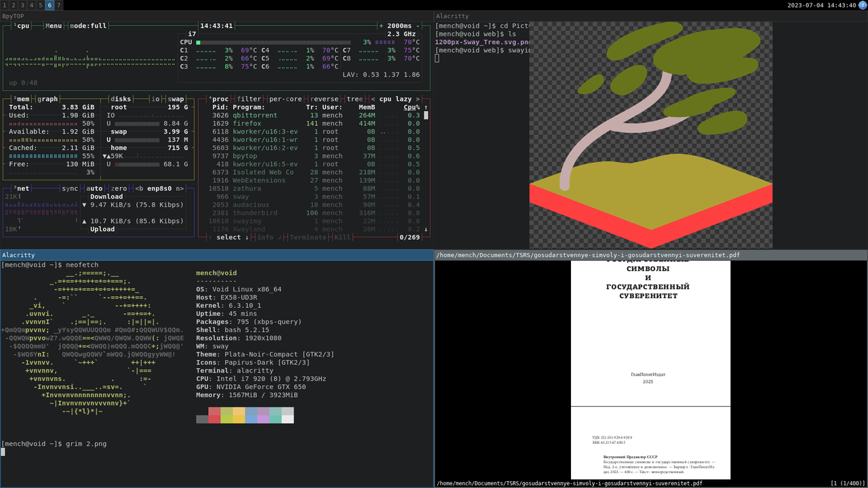Viewport: 868px width, 488px height.
Task: Click the page counter in zathura status bar
Action: tap(848, 483)
